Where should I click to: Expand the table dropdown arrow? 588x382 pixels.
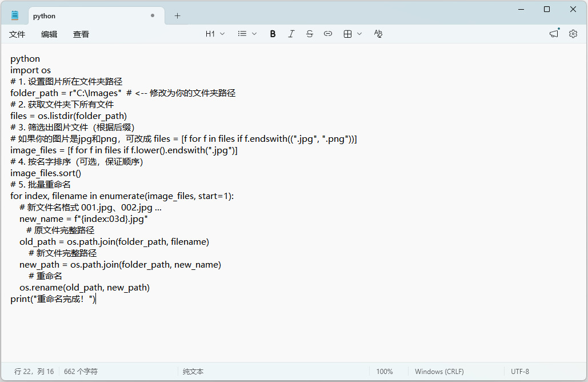359,34
